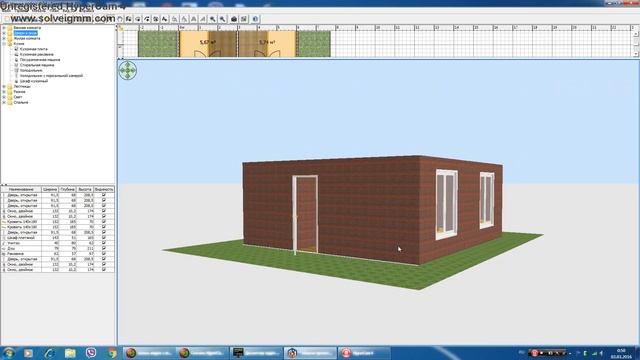Click the green 3D view navigation compass
Viewport: 640px width, 360px height.
coord(128,70)
